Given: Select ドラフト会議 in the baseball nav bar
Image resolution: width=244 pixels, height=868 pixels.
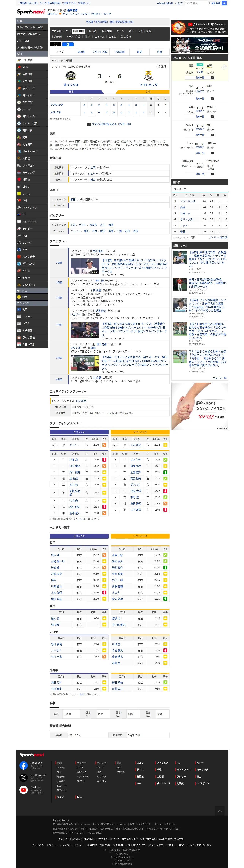Looking at the screenshot, I should click(73, 37).
